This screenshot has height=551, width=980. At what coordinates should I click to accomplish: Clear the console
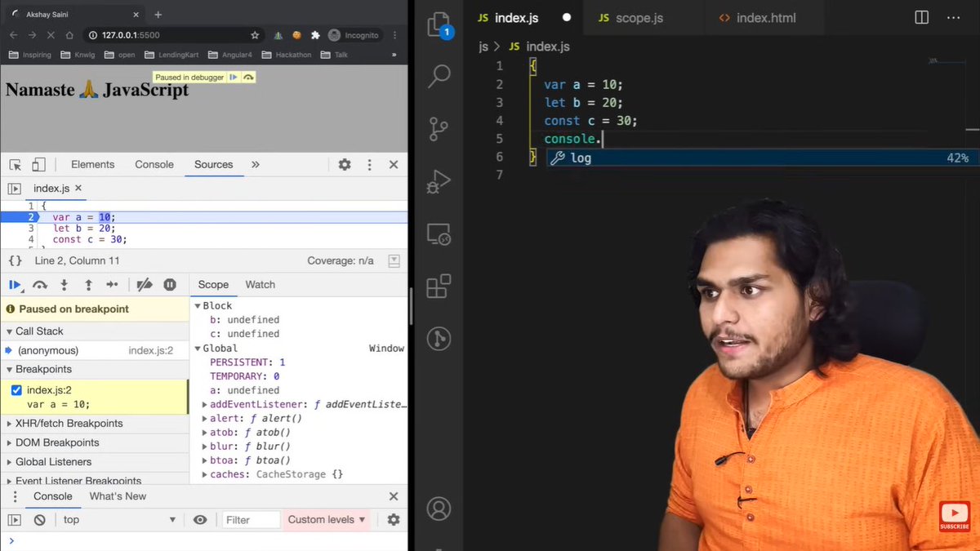click(x=39, y=520)
